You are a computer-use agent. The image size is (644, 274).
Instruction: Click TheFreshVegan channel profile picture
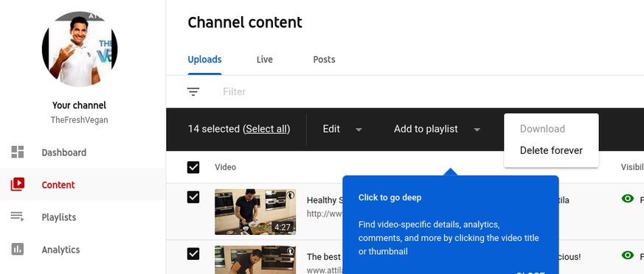tap(80, 49)
